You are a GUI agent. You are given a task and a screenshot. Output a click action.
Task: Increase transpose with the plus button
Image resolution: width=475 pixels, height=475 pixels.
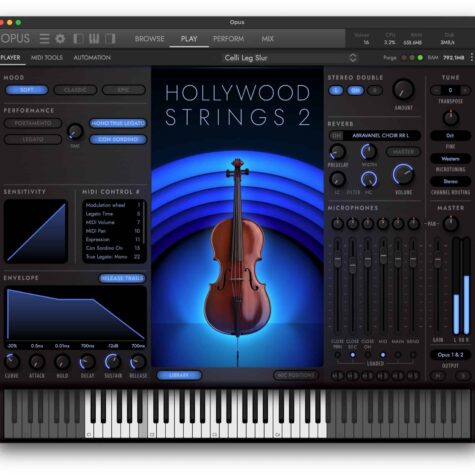pos(465,90)
